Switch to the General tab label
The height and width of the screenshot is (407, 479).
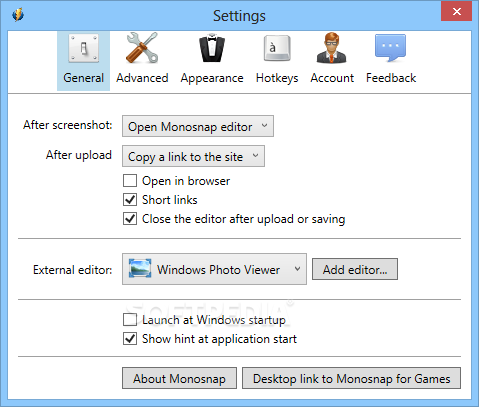[83, 78]
